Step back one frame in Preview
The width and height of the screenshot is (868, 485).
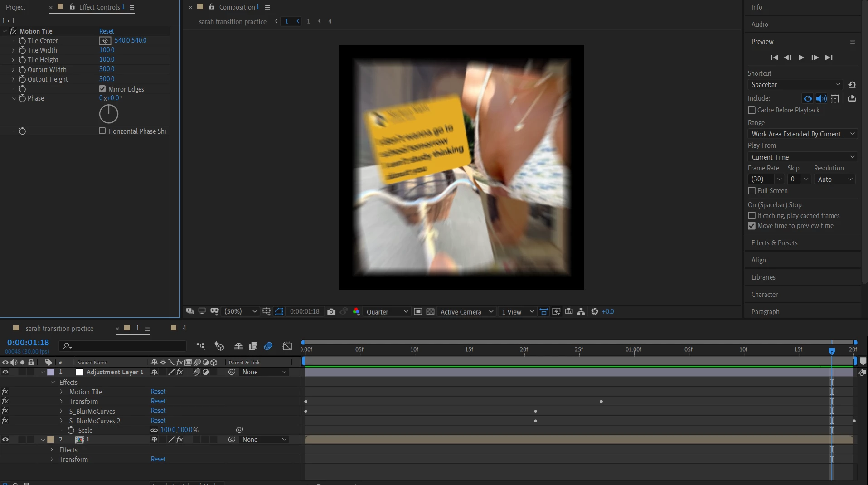click(x=788, y=58)
